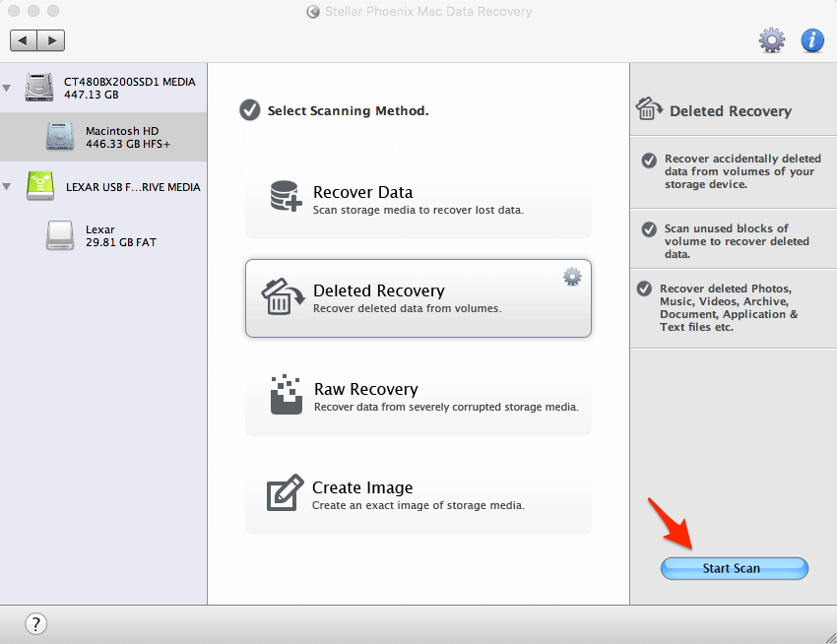Image resolution: width=837 pixels, height=644 pixels.
Task: Click the Create Image pencil icon
Action: [286, 492]
